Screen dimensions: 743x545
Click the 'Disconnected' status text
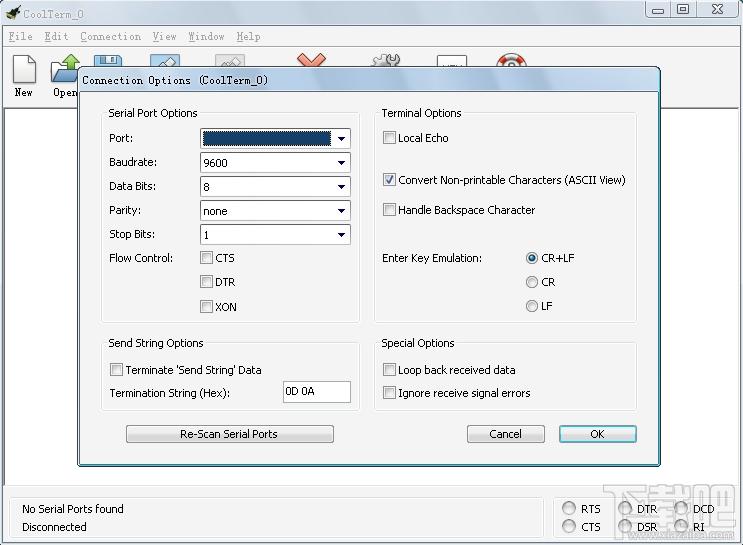(x=54, y=527)
